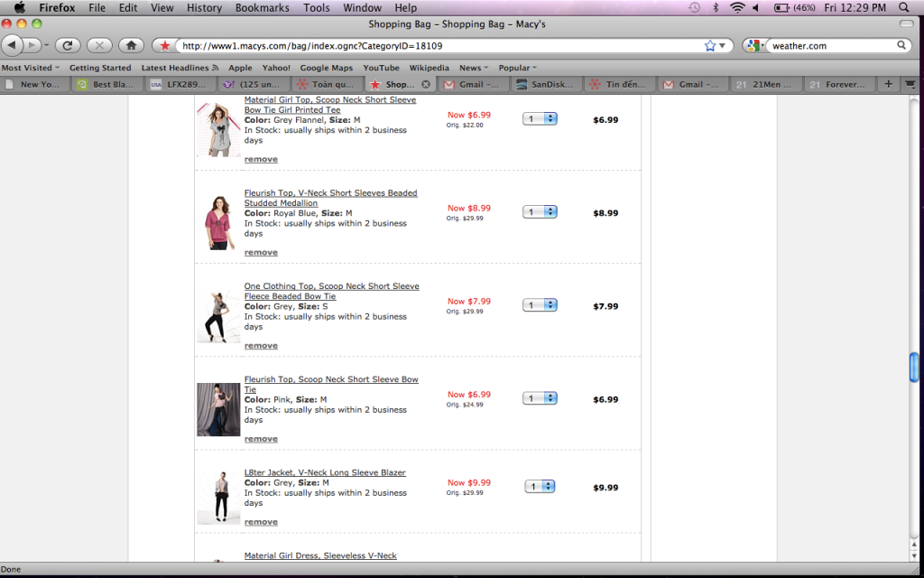The width and height of the screenshot is (924, 578).
Task: Change quantity of One Clothing Grey top
Action: click(540, 305)
